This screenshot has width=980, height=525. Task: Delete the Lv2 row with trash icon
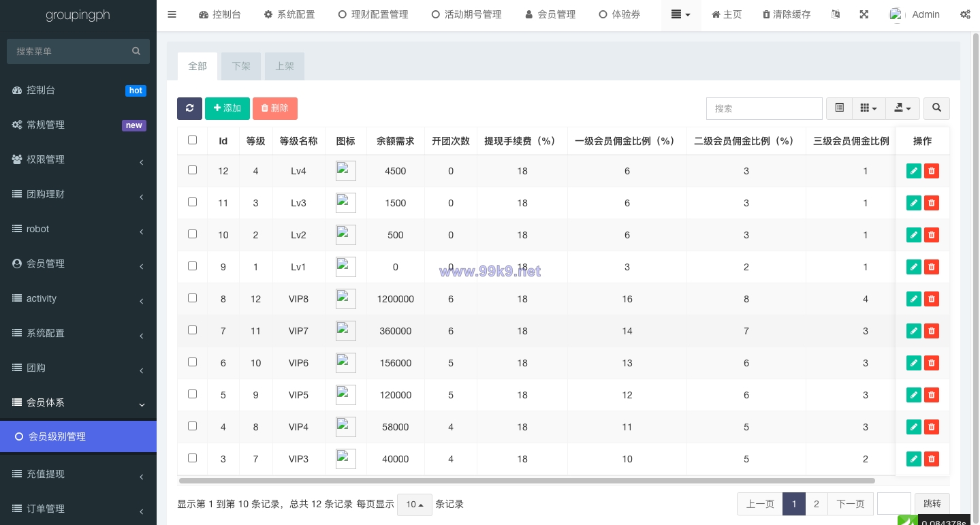(x=932, y=235)
